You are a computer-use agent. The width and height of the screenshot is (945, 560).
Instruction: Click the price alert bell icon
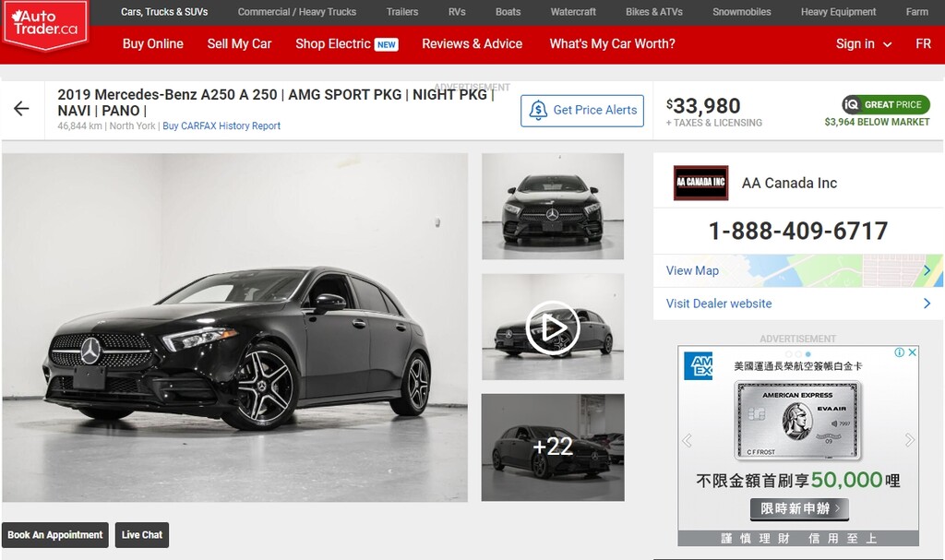pyautogui.click(x=538, y=111)
